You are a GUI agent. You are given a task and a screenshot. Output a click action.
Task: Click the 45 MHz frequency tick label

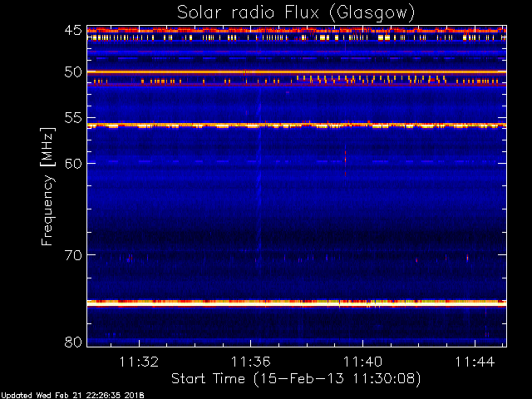[72, 31]
